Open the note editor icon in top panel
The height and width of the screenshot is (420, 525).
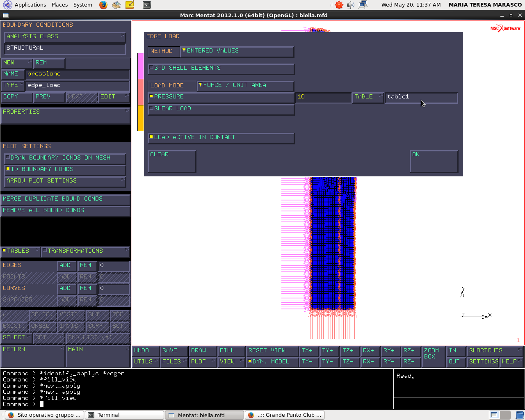[x=130, y=5]
